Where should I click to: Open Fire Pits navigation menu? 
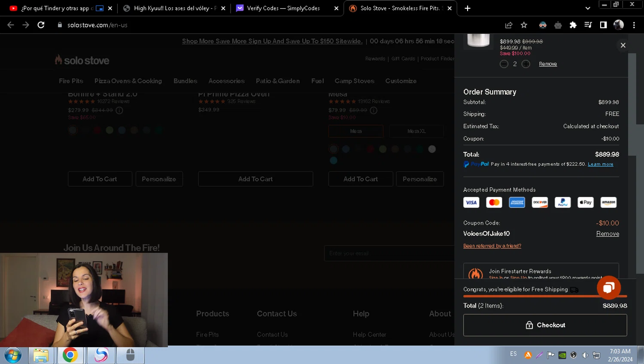(x=71, y=81)
